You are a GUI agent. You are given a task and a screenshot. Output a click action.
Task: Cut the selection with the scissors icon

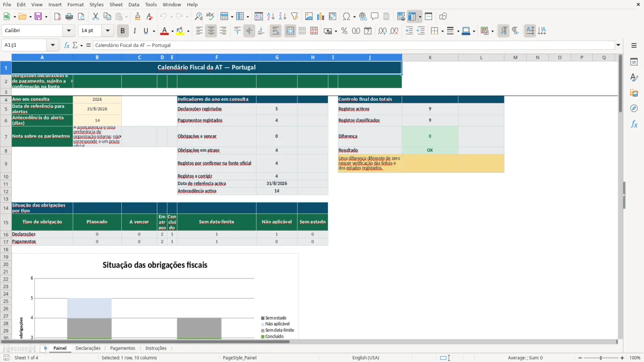click(96, 17)
